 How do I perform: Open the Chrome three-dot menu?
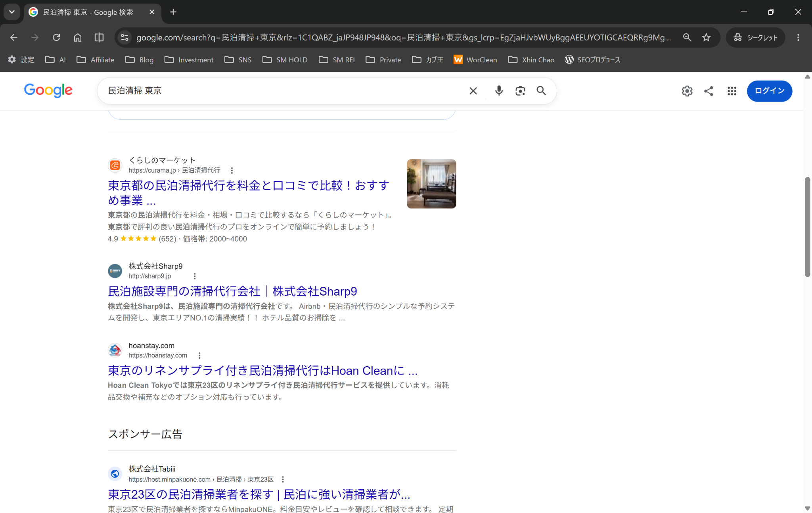[798, 37]
